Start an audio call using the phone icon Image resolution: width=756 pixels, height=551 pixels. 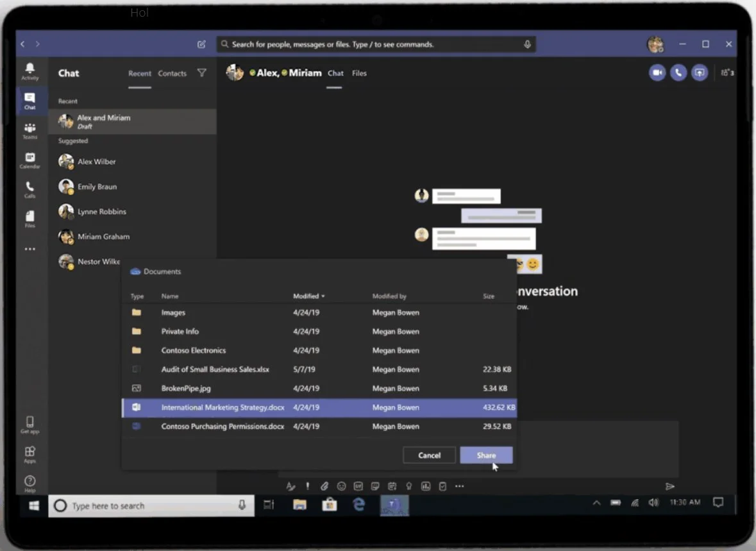point(678,72)
